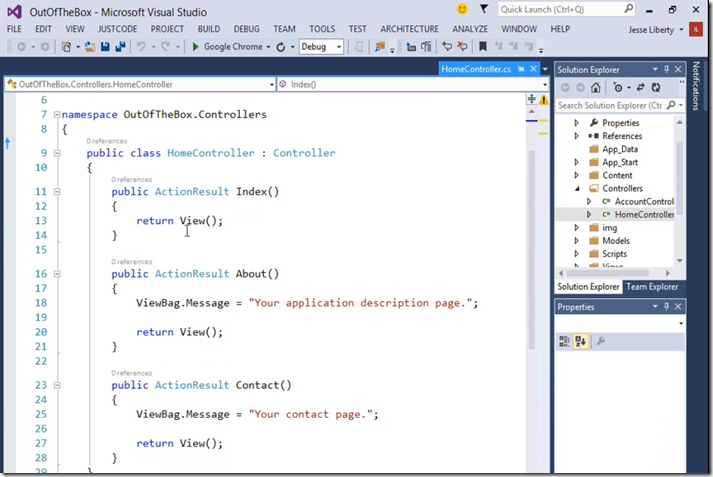Click the 0 references link above Index()

(131, 180)
